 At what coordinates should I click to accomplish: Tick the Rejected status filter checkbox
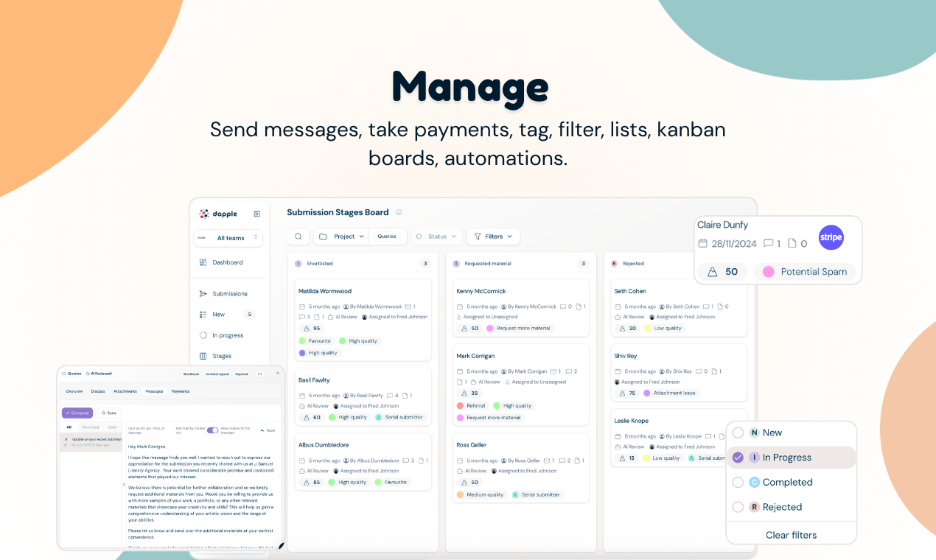[738, 507]
